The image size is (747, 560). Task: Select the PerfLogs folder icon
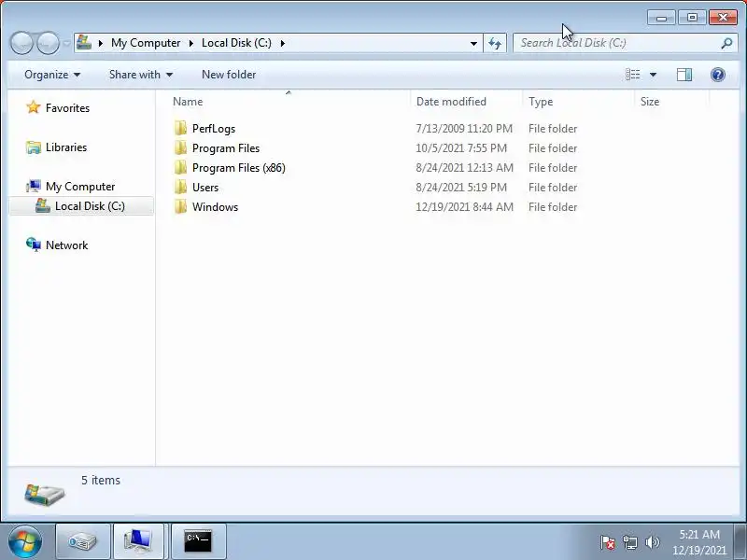tap(180, 129)
